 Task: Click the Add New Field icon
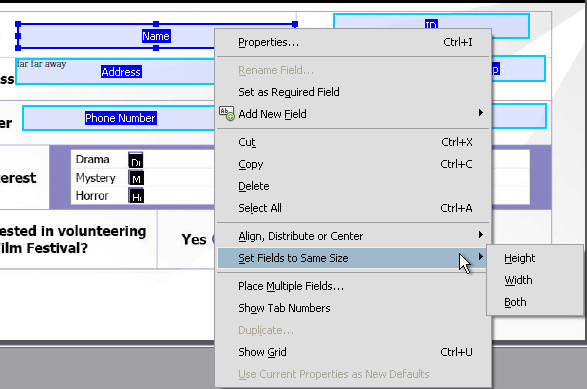226,113
